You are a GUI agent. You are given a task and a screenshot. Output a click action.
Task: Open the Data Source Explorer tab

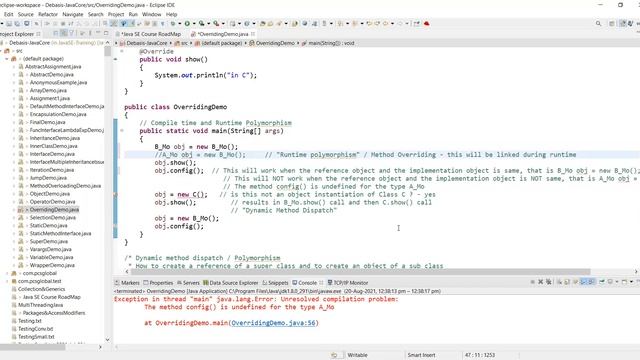tap(231, 282)
